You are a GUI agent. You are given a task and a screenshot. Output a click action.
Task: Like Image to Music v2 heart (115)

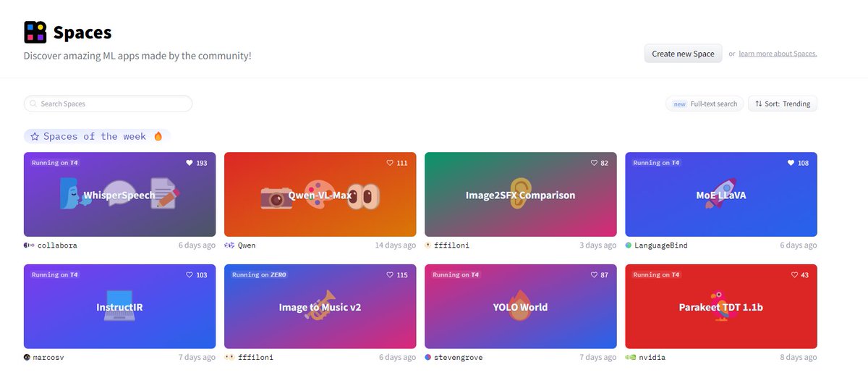coord(391,275)
